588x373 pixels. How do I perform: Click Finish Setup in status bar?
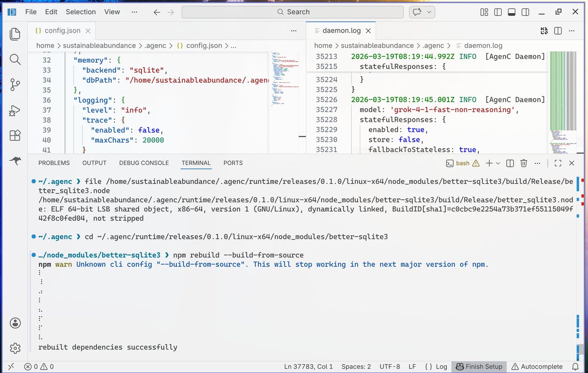(479, 367)
